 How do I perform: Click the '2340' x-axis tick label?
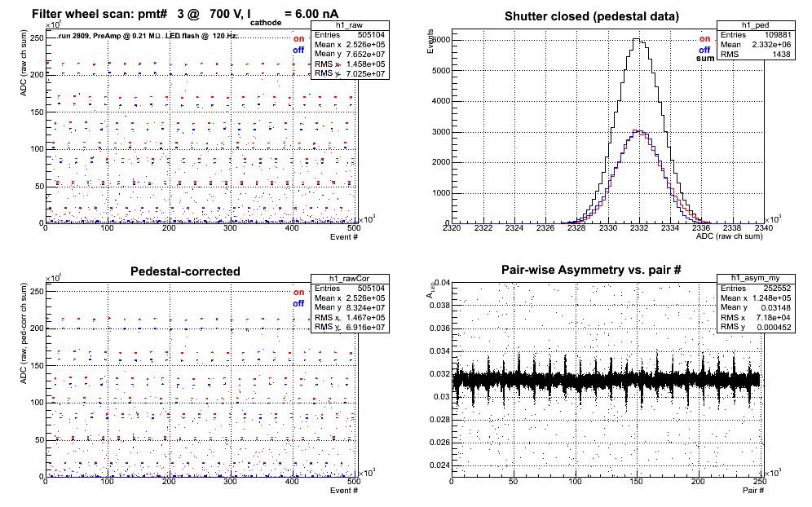[764, 228]
